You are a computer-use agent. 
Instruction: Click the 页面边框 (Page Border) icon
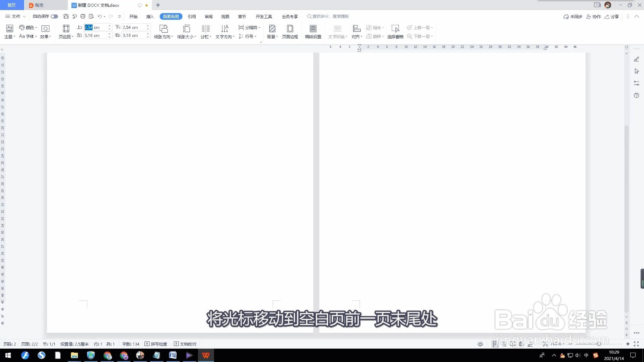290,31
